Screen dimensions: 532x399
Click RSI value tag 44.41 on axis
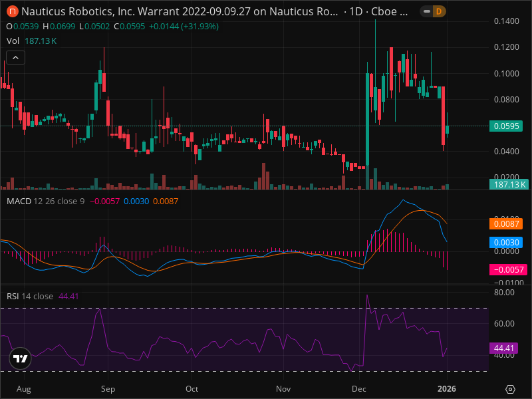point(503,348)
